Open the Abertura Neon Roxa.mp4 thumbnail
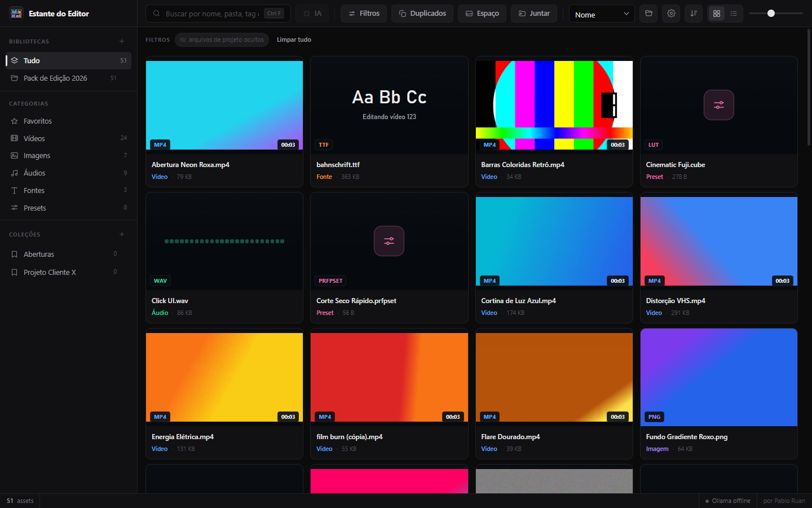 pos(224,105)
